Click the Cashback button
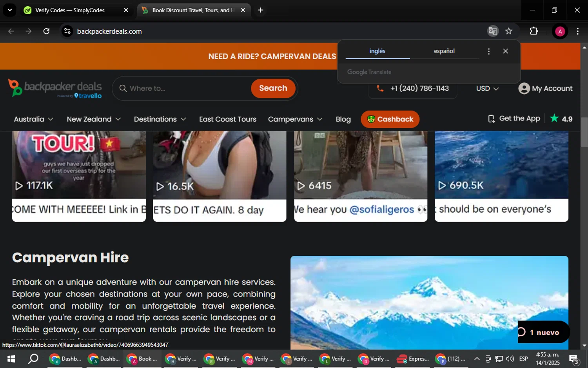 point(390,119)
